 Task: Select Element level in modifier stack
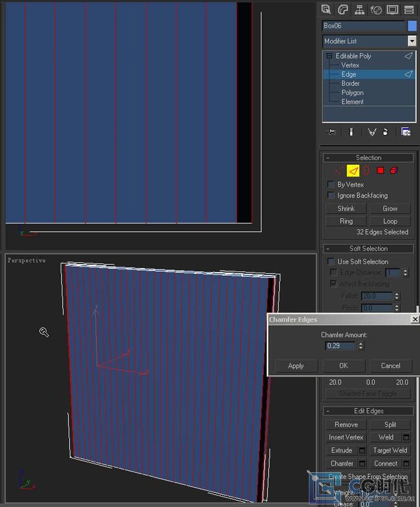pyautogui.click(x=352, y=101)
